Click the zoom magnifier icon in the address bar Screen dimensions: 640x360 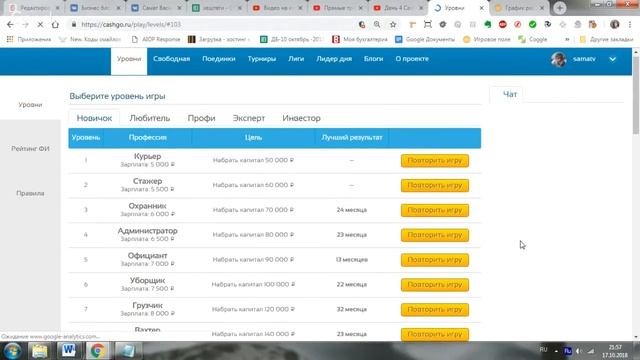tap(377, 24)
